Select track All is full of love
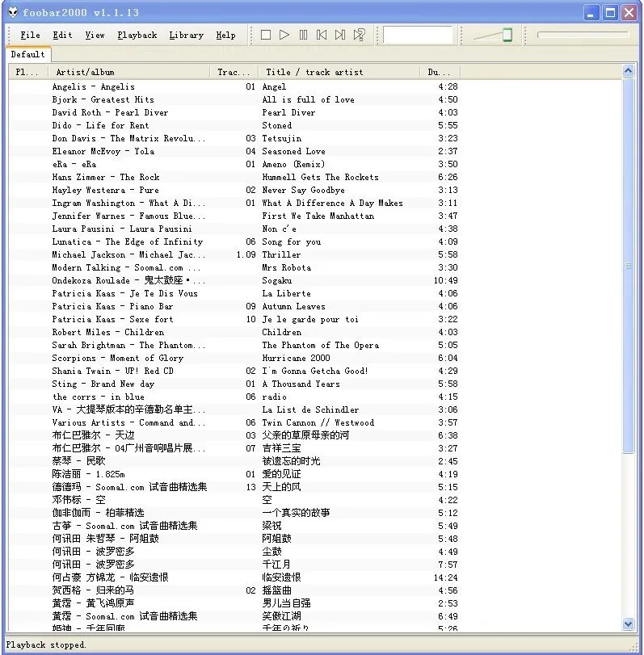 point(308,99)
